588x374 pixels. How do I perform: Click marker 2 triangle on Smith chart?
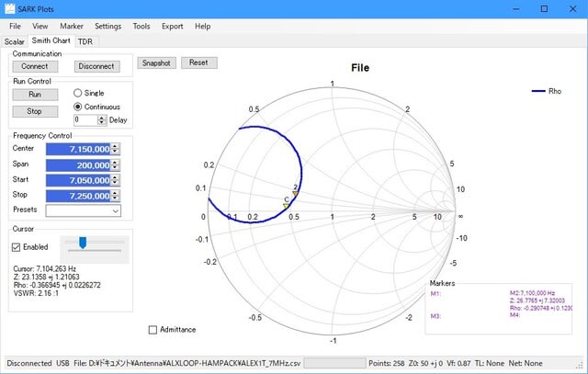point(296,194)
